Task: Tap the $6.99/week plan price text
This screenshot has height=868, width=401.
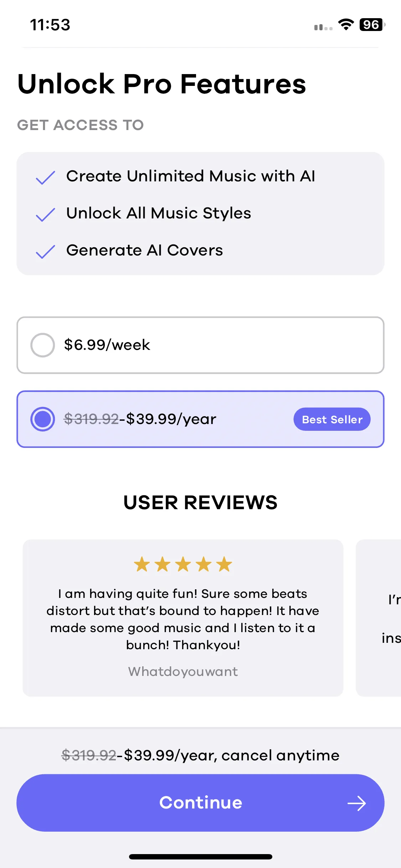Action: pos(107,345)
